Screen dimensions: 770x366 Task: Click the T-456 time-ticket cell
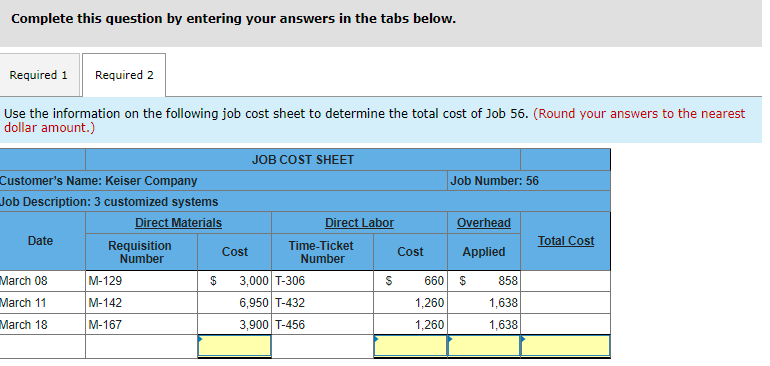pos(322,325)
